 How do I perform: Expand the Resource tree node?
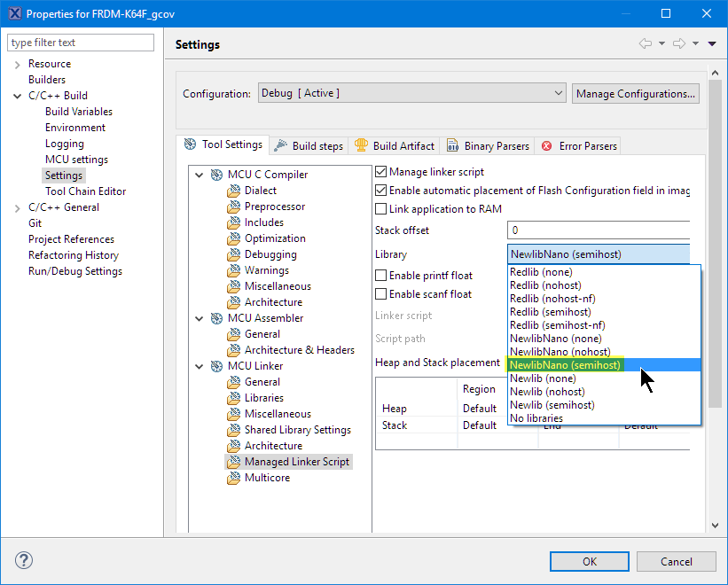18,64
